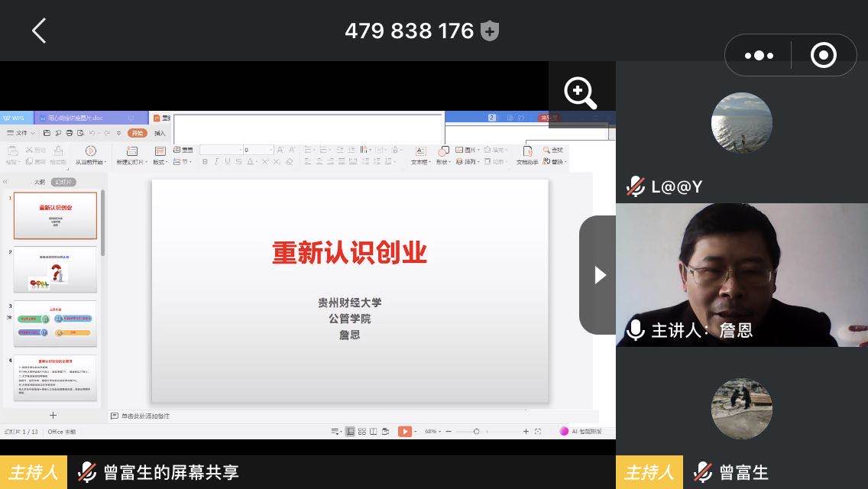Switch to the 幻灯片 thumbnail view toggle

pyautogui.click(x=63, y=182)
